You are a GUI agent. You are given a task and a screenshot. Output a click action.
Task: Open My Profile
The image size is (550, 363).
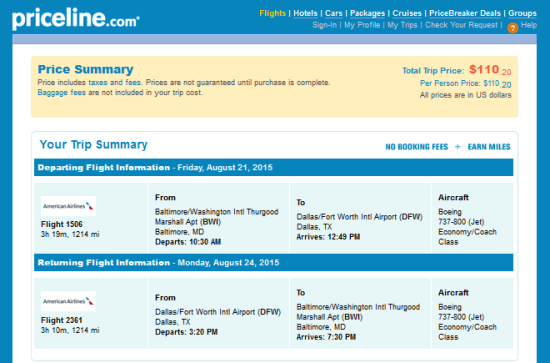click(x=362, y=25)
